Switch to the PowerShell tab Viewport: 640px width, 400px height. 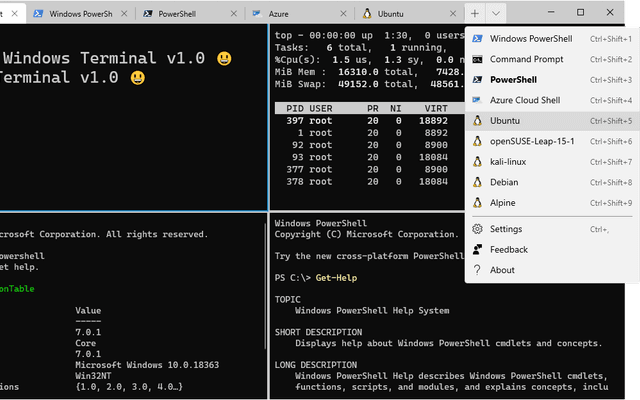190,14
